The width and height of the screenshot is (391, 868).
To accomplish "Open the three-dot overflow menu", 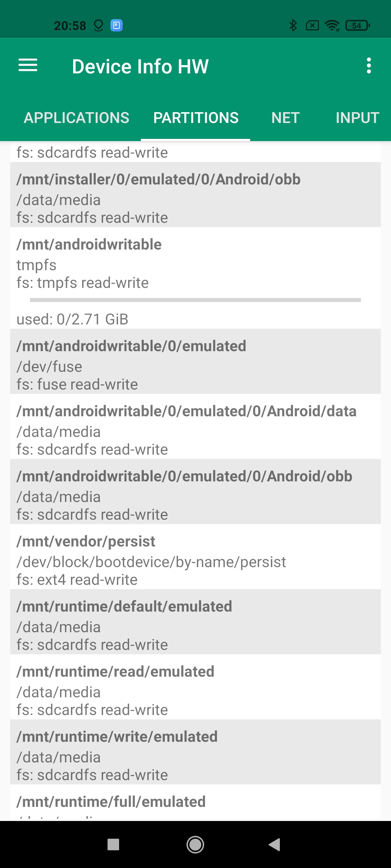I will click(x=369, y=65).
